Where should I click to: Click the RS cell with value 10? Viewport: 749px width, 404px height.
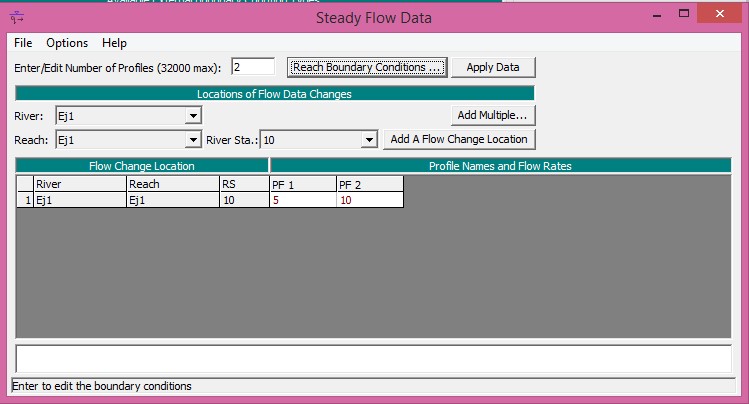[244, 200]
